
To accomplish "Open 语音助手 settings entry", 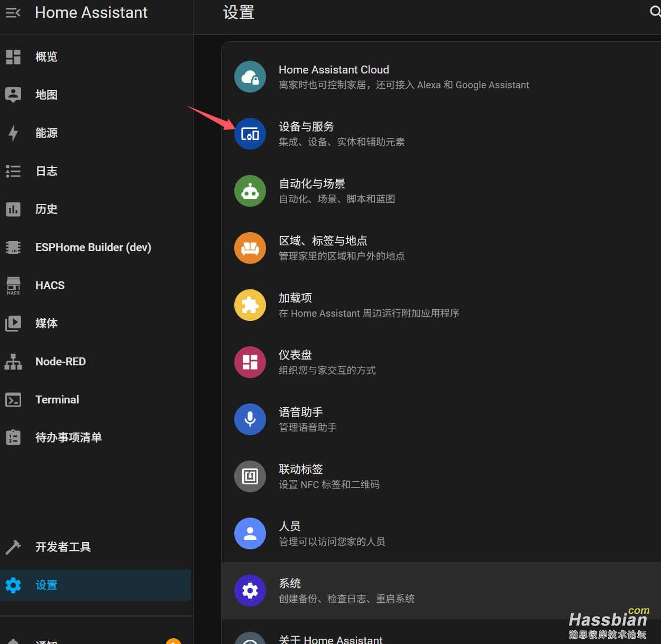I will click(441, 419).
